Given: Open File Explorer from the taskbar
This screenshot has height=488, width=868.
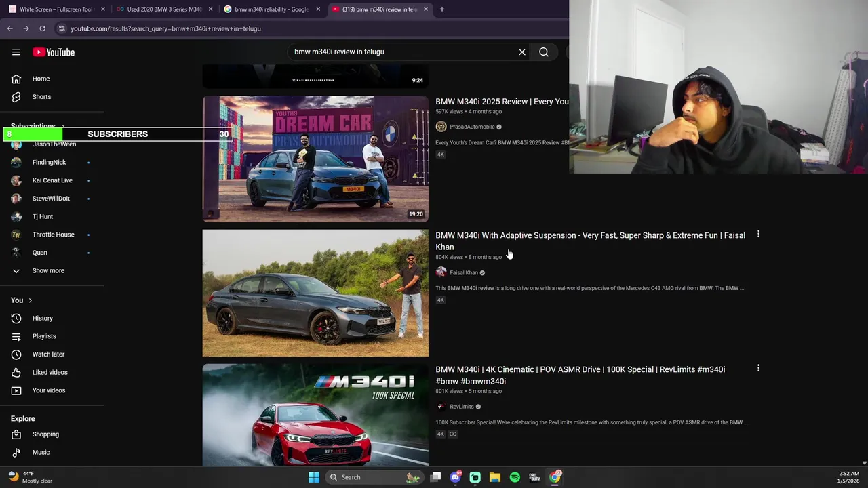Looking at the screenshot, I should click(x=495, y=477).
